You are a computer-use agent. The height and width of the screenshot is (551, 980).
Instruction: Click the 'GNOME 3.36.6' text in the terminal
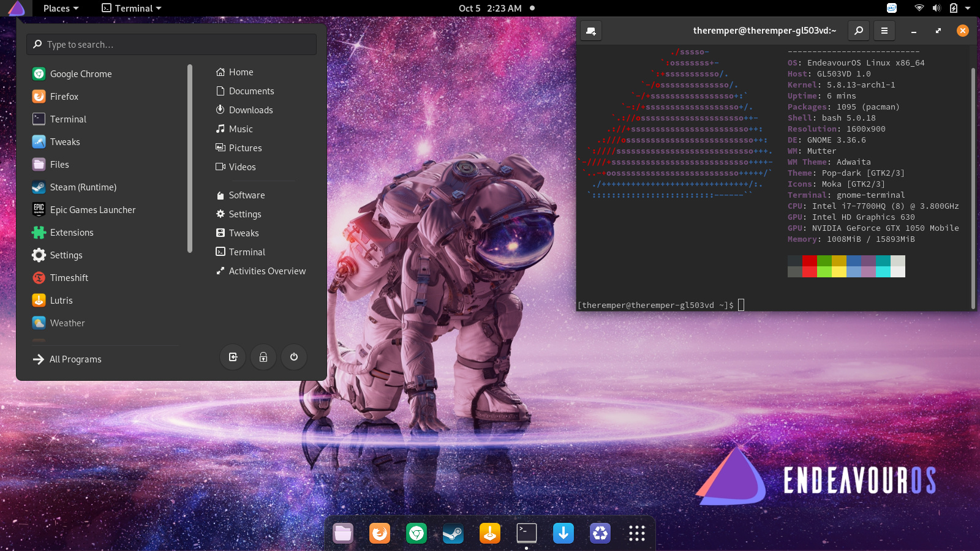point(836,140)
